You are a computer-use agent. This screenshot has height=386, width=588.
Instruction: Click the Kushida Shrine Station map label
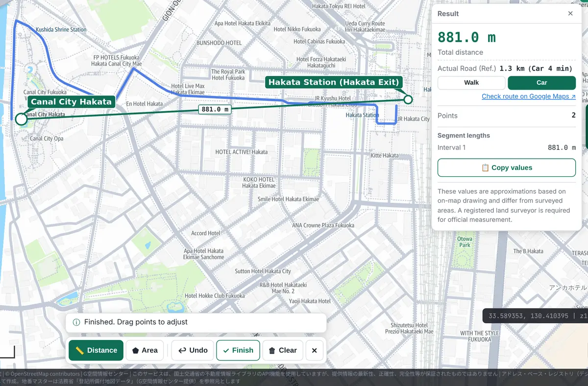61,30
